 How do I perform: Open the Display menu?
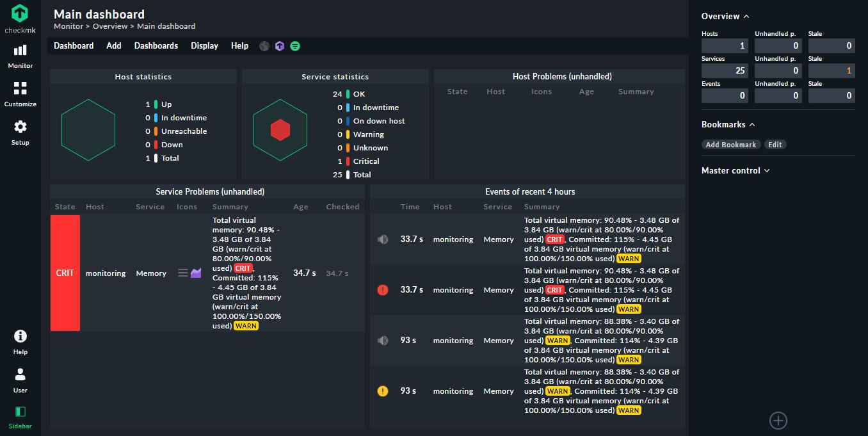click(x=204, y=46)
